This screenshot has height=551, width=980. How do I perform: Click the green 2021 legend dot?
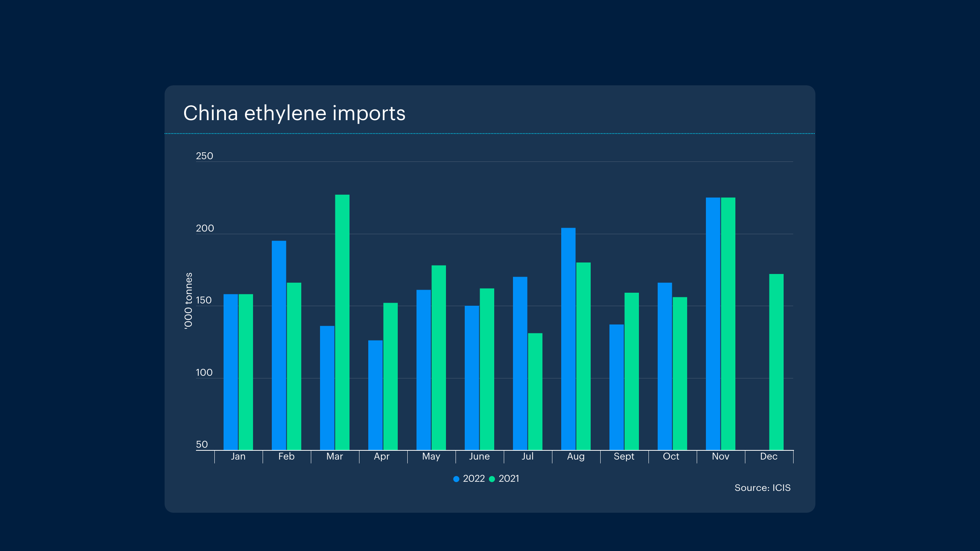(x=492, y=479)
